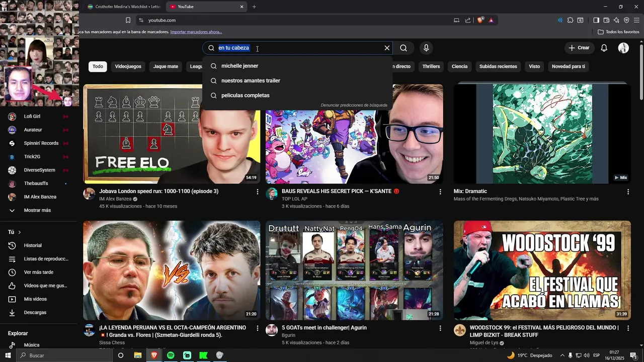
Task: Open options for WOODSTOCK 99 video
Action: [x=628, y=328]
